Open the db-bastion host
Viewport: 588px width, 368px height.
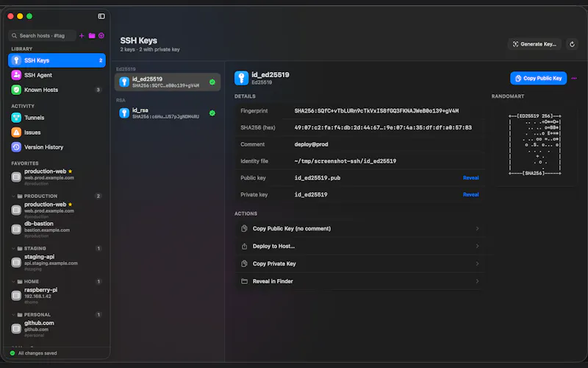(57, 230)
